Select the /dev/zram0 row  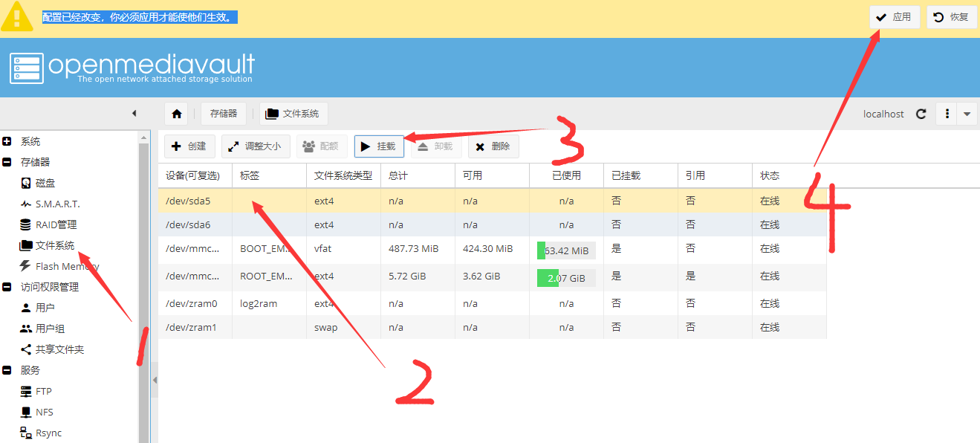point(492,303)
